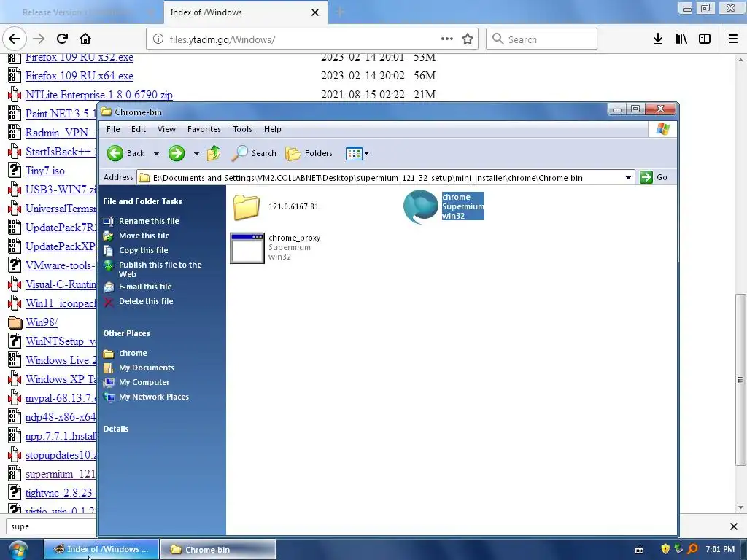
Task: Click the keyboard tray icon
Action: point(639,550)
